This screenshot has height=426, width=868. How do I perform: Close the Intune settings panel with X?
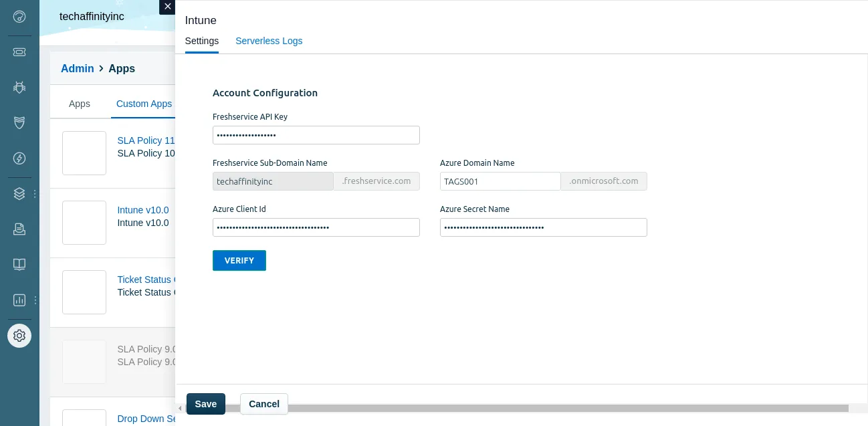[167, 7]
